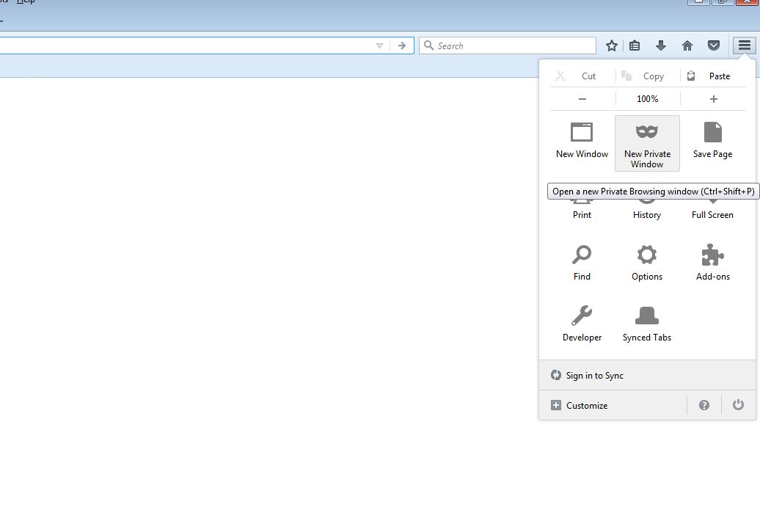Open Customize at menu bottom

(613, 406)
